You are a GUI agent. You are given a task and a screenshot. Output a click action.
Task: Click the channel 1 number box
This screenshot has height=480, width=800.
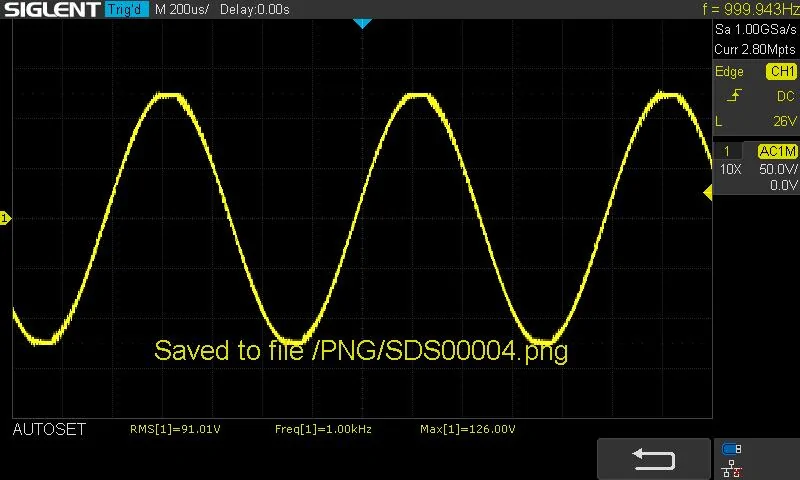coord(727,151)
